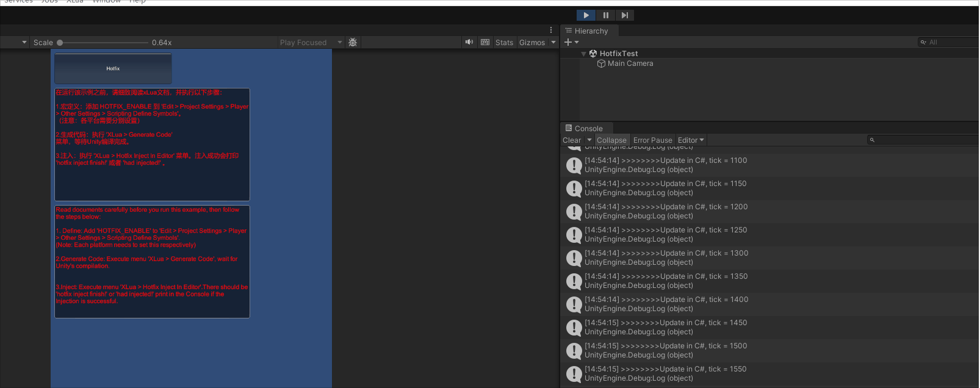Image resolution: width=980 pixels, height=388 pixels.
Task: Click the Scale value 0.64x
Action: tap(162, 43)
